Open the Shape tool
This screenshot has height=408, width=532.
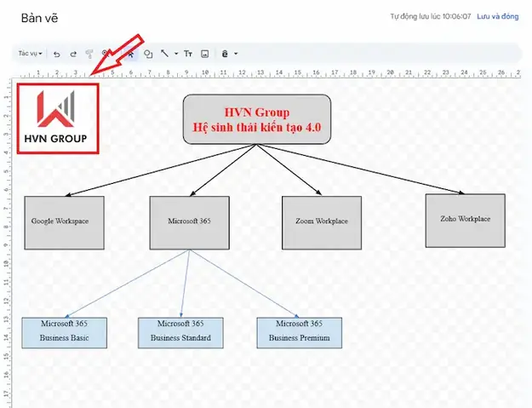(148, 54)
